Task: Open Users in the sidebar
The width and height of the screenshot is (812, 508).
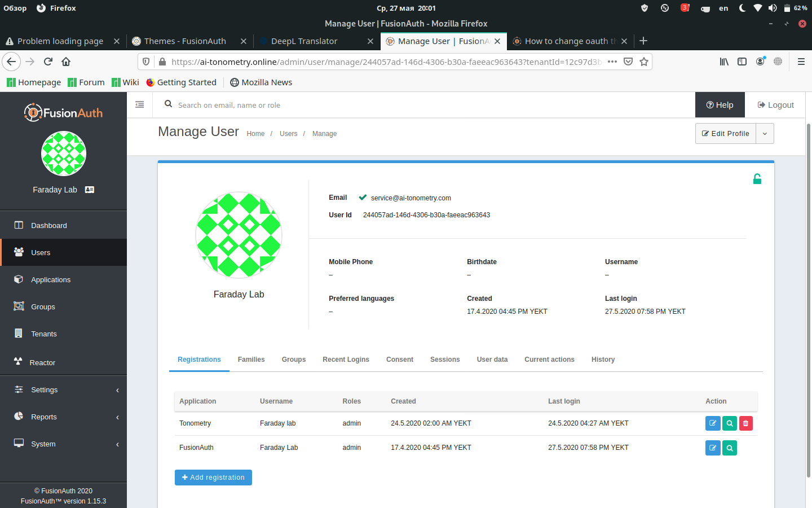Action: pyautogui.click(x=63, y=252)
